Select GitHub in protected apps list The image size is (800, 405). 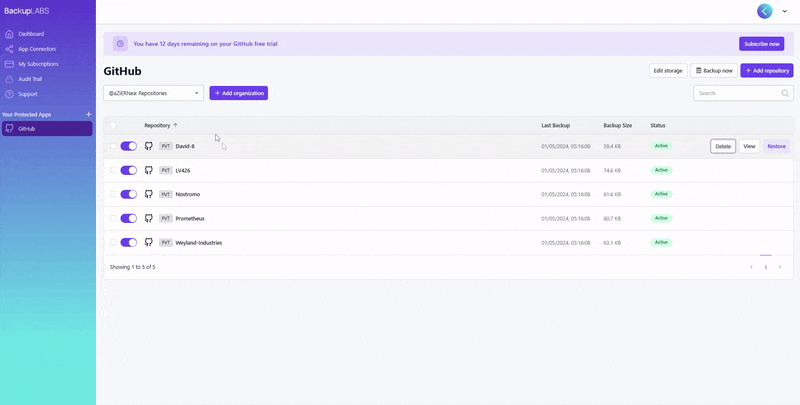[47, 129]
